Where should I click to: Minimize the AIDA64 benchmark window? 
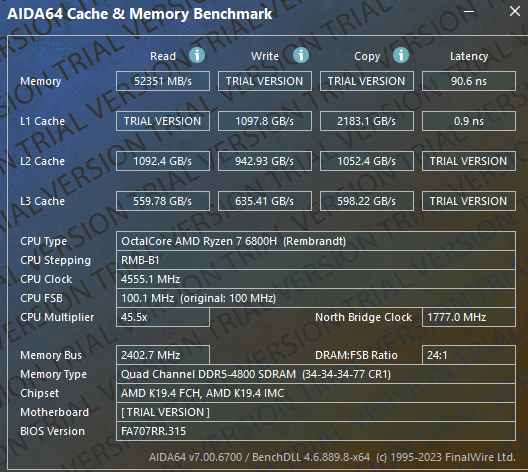click(469, 12)
